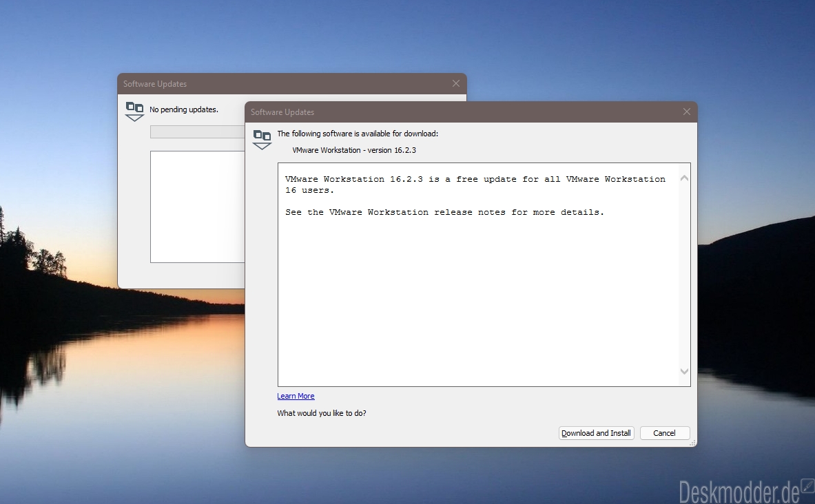Image resolution: width=815 pixels, height=504 pixels.
Task: Click 'The following software is available for download:' text
Action: [358, 134]
